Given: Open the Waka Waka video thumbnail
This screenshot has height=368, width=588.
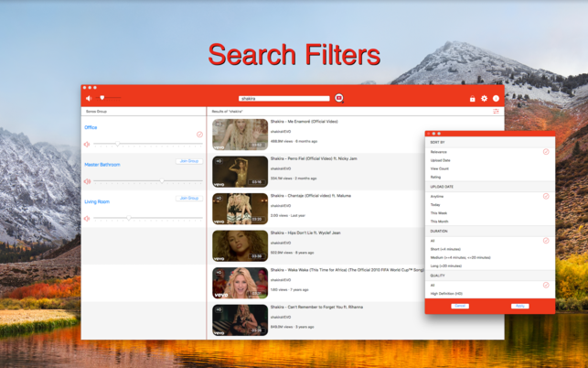Looking at the screenshot, I should (x=240, y=283).
